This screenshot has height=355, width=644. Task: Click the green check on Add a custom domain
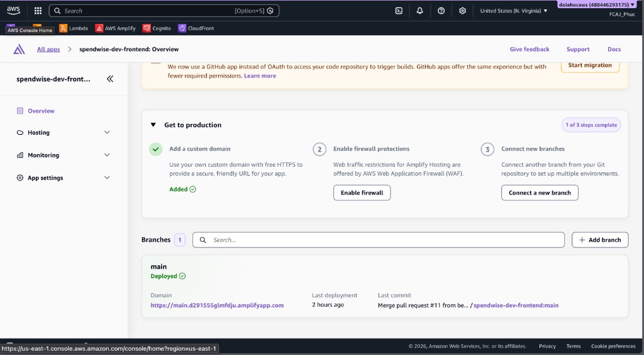point(156,149)
